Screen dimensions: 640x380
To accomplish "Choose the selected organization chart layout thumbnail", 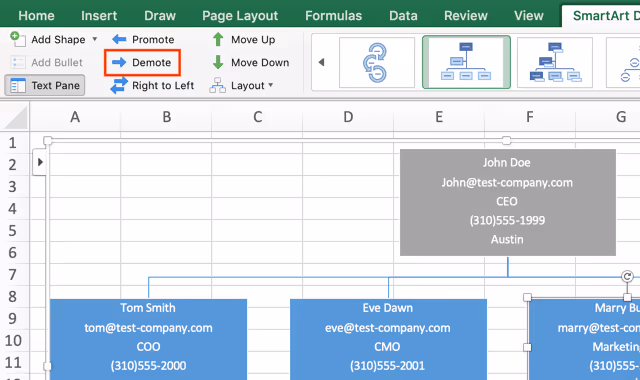I will 466,62.
